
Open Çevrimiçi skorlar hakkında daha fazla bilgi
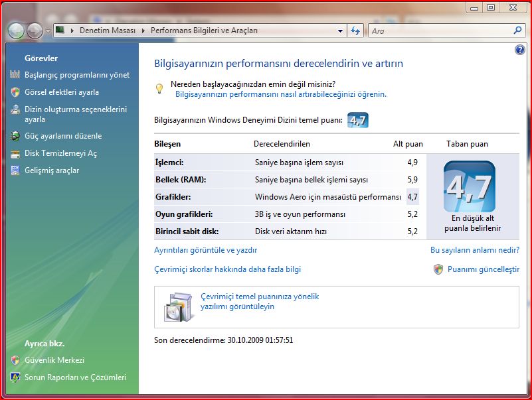coord(227,269)
